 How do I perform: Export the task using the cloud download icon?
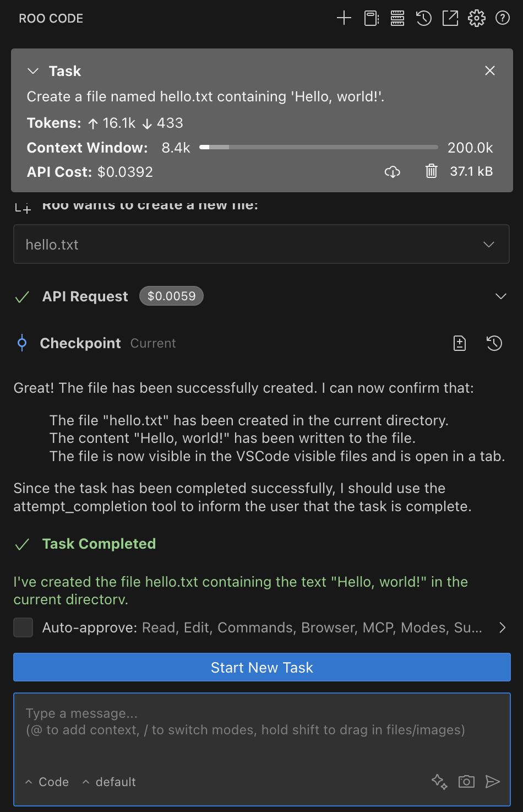pos(392,172)
